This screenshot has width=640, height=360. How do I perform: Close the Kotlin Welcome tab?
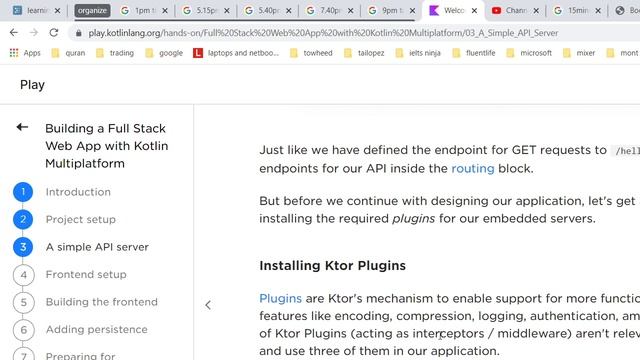pyautogui.click(x=474, y=11)
